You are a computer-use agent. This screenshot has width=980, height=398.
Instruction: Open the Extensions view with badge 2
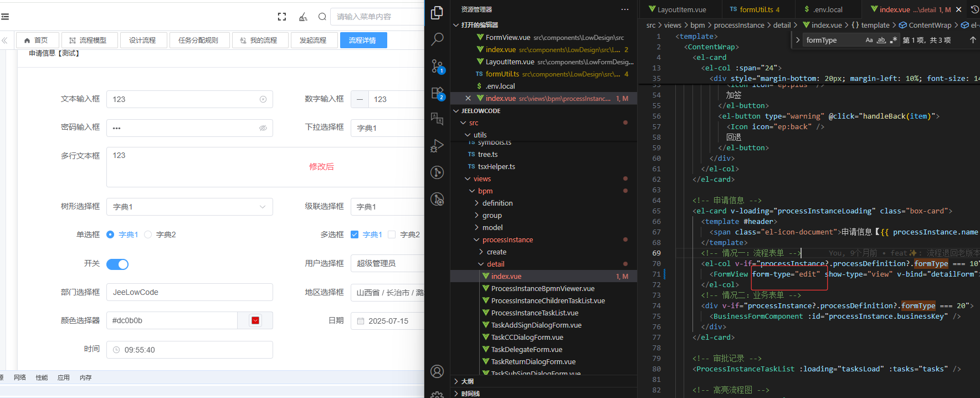tap(437, 93)
